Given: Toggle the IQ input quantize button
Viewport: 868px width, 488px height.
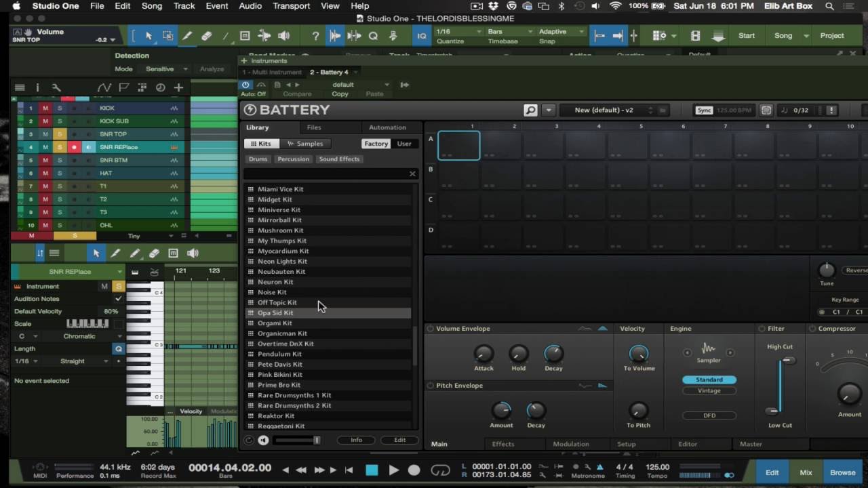Looking at the screenshot, I should [x=422, y=36].
